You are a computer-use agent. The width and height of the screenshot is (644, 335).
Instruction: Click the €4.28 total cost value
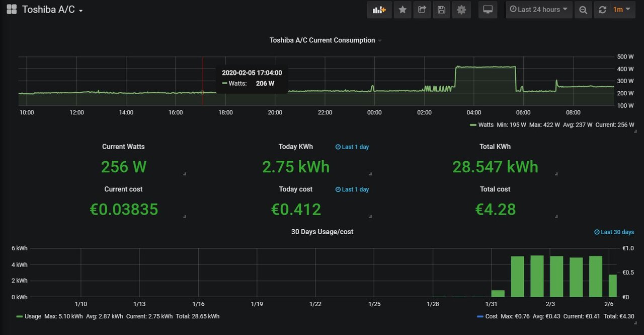[x=496, y=209]
